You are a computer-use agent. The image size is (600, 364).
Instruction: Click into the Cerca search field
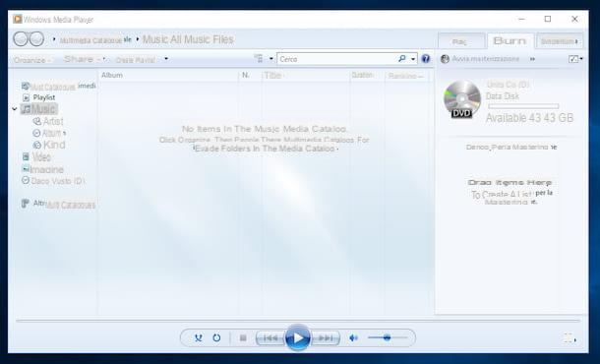337,59
